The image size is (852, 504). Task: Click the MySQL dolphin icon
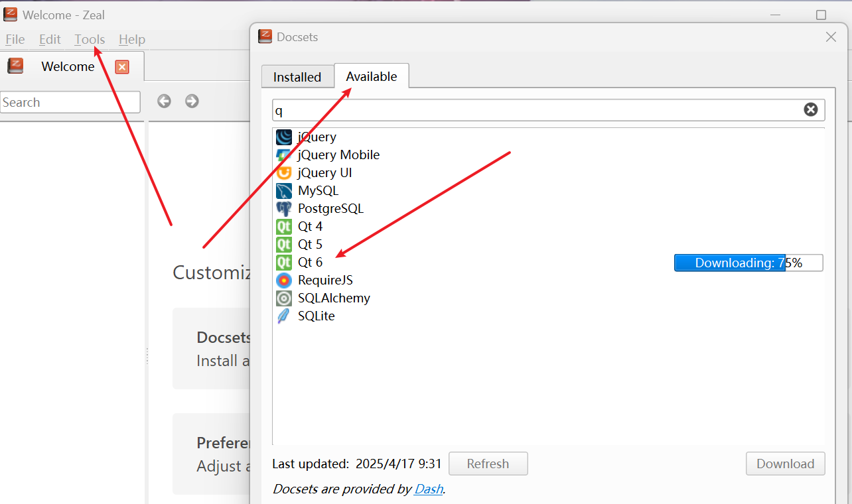pos(284,191)
